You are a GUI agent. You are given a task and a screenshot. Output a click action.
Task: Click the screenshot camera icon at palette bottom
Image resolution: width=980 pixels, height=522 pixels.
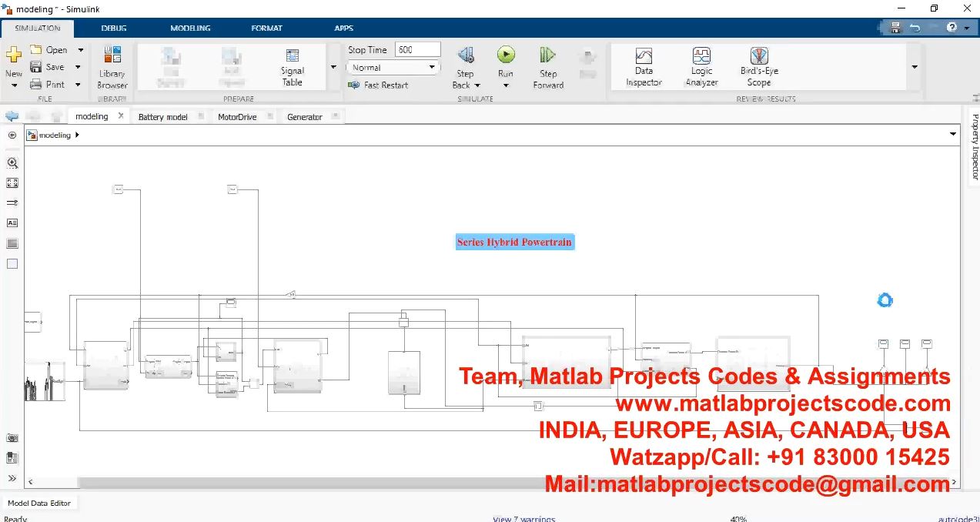coord(12,438)
